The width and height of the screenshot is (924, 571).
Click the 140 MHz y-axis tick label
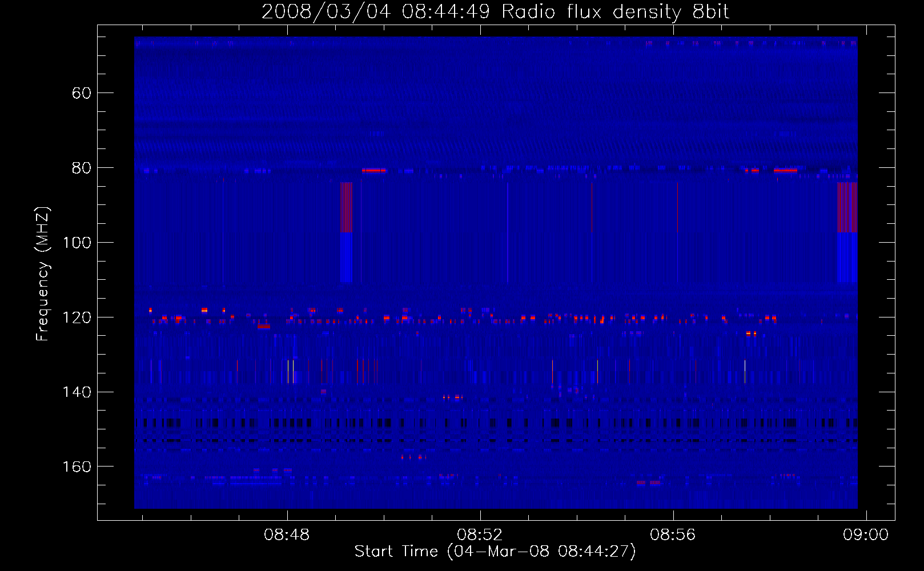coord(77,392)
